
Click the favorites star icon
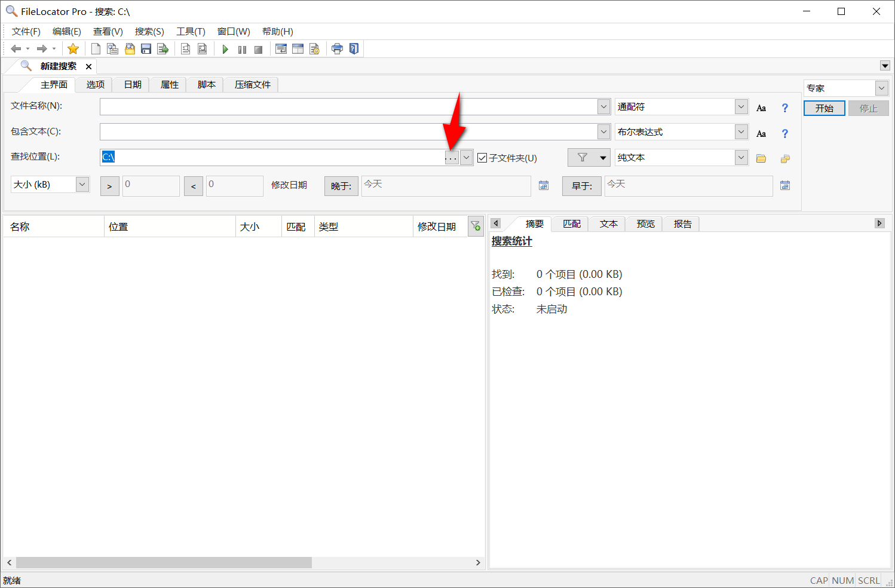[73, 49]
